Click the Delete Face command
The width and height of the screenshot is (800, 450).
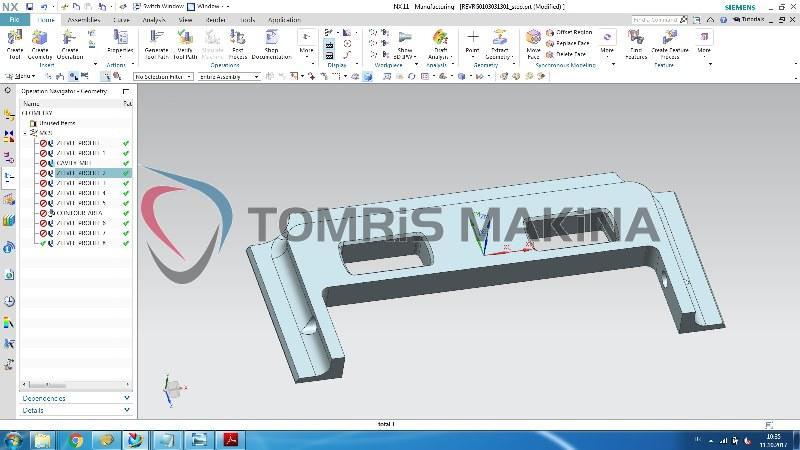566,54
